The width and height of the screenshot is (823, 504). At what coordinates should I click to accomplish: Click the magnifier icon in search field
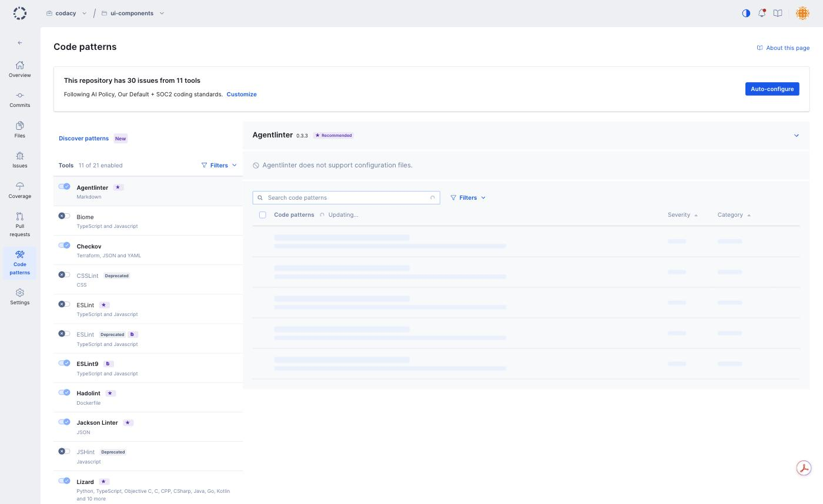pos(260,197)
